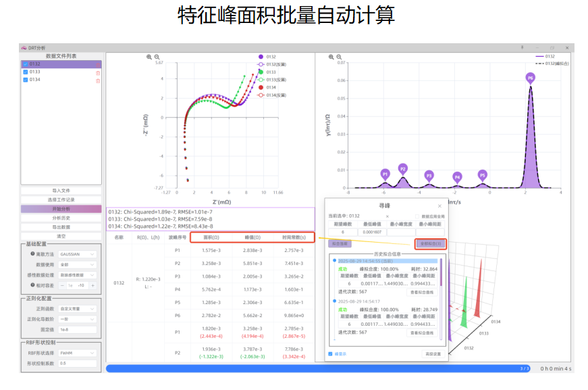588x390 pixels.
Task: Click the P6 peak marker
Action: point(531,78)
